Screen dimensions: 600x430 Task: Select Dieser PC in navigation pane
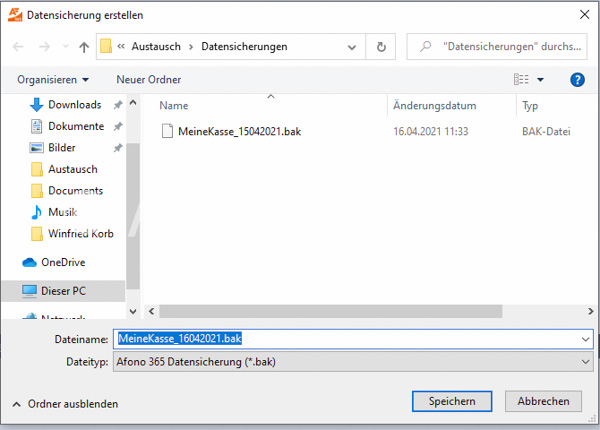(63, 291)
